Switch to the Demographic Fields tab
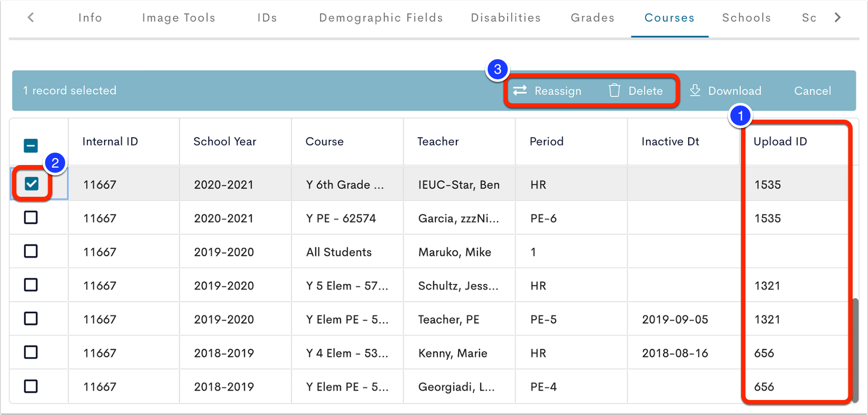The height and width of the screenshot is (415, 868). click(x=381, y=18)
